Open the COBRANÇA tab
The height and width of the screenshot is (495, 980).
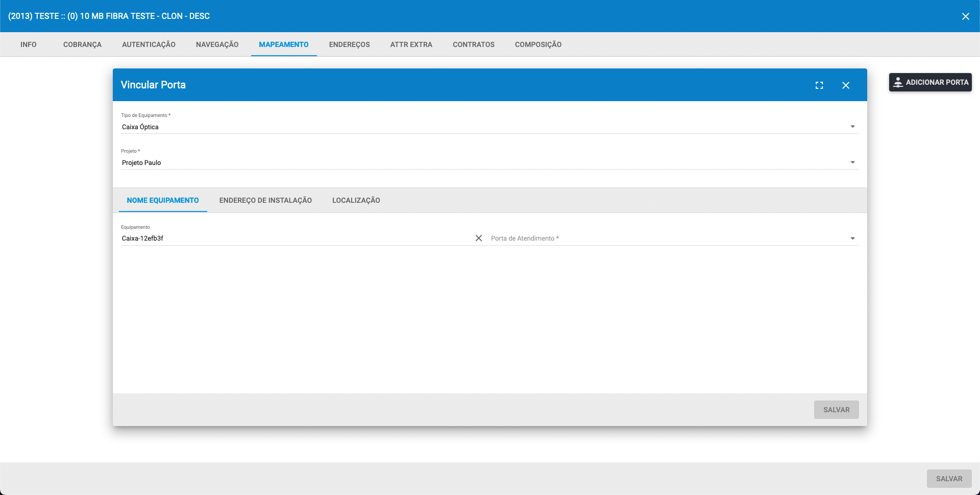[82, 44]
